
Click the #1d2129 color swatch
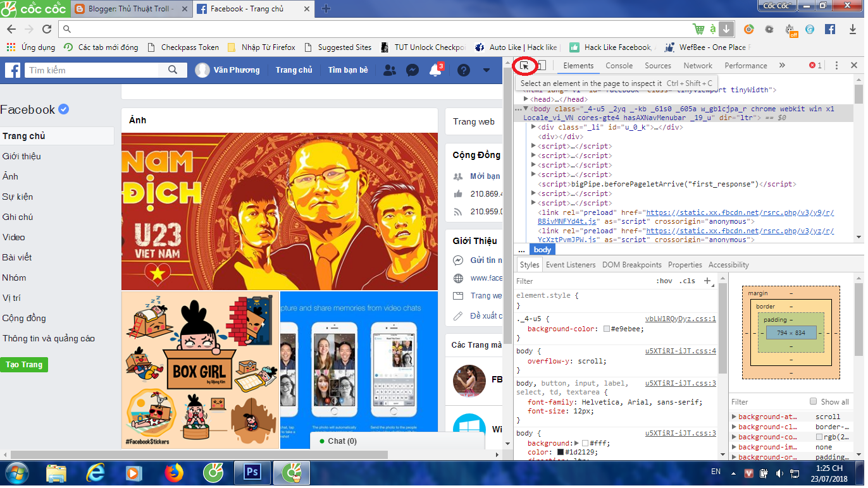(561, 453)
